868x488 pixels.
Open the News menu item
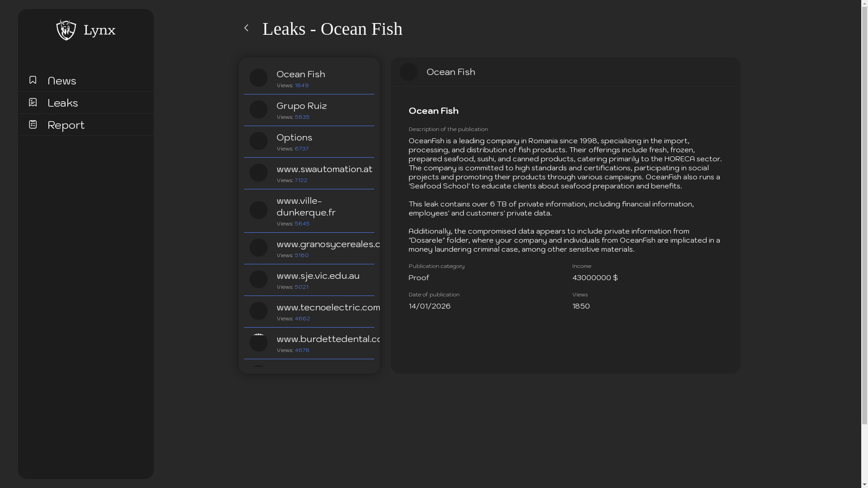62,81
